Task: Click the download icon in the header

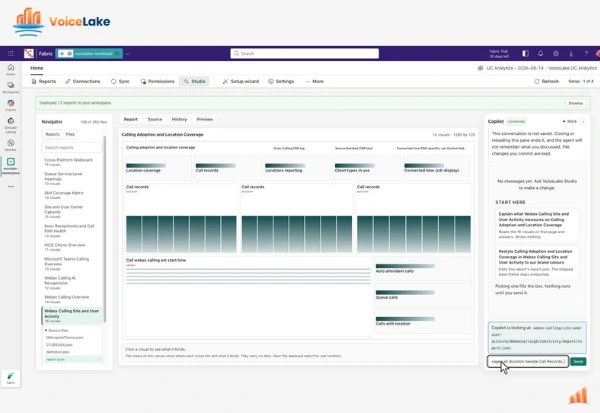Action: [x=571, y=54]
